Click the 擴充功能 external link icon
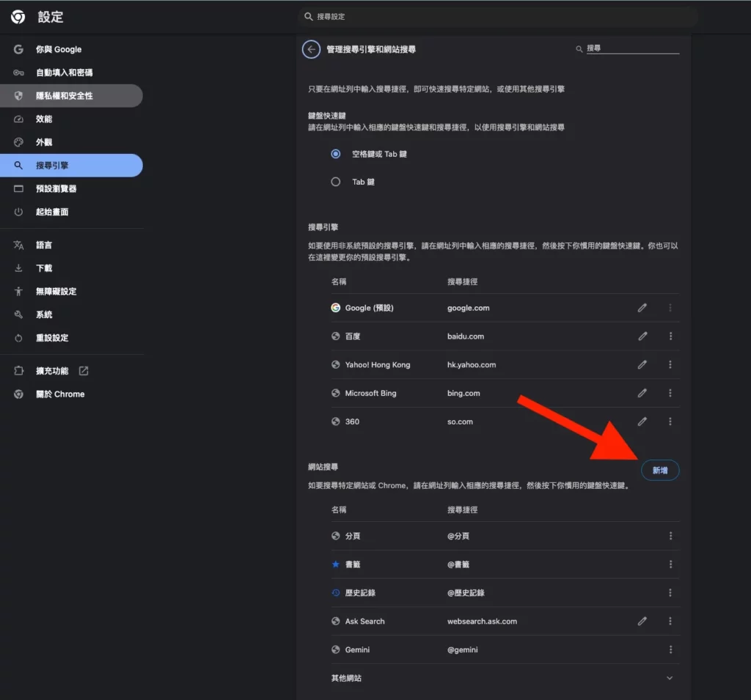The image size is (751, 700). coord(84,371)
